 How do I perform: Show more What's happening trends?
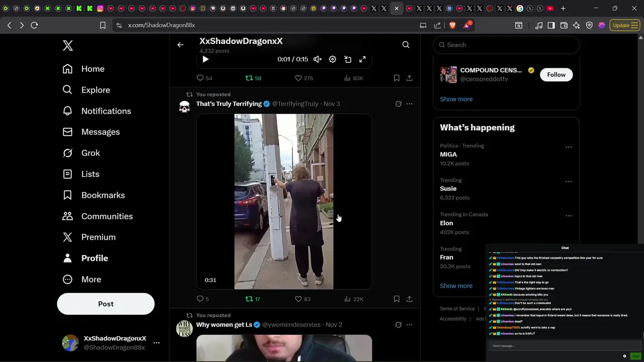[x=456, y=286]
